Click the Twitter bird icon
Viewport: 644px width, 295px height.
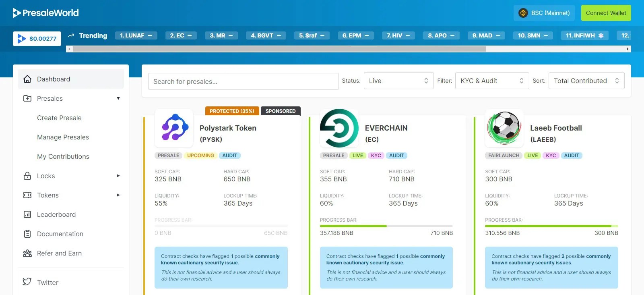tap(27, 282)
